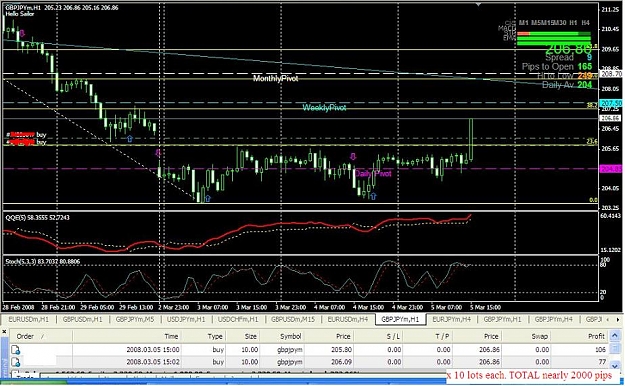Click the QQE(5) indicator label

tap(37, 217)
